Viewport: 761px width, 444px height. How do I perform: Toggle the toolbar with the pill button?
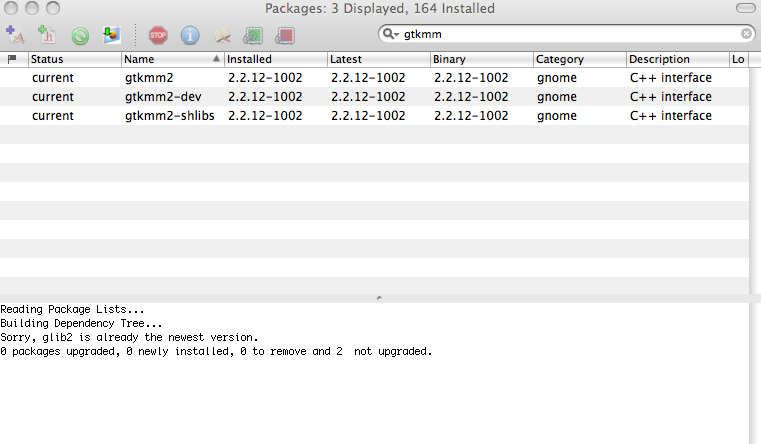tap(744, 8)
